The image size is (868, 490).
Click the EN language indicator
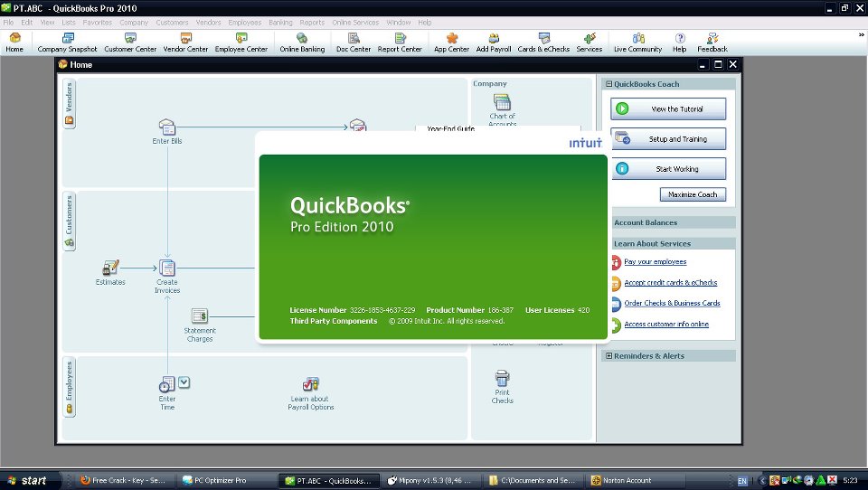(x=742, y=481)
